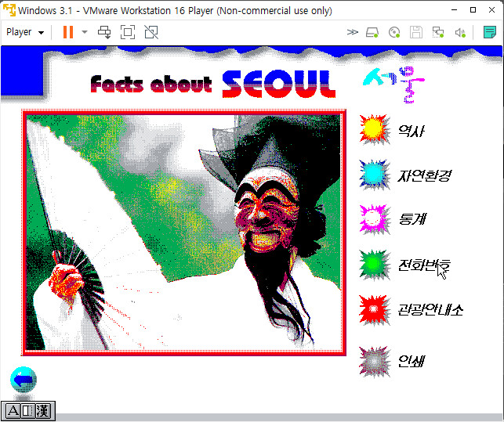Image resolution: width=504 pixels, height=422 pixels.
Task: Click the gray starburst icon next to 인쇄
Action: point(374,361)
